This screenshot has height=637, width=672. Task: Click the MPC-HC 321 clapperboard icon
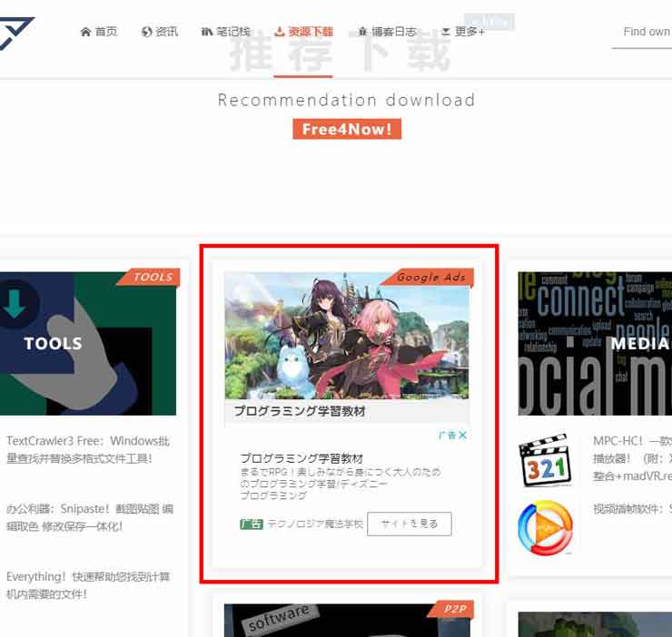pyautogui.click(x=545, y=460)
